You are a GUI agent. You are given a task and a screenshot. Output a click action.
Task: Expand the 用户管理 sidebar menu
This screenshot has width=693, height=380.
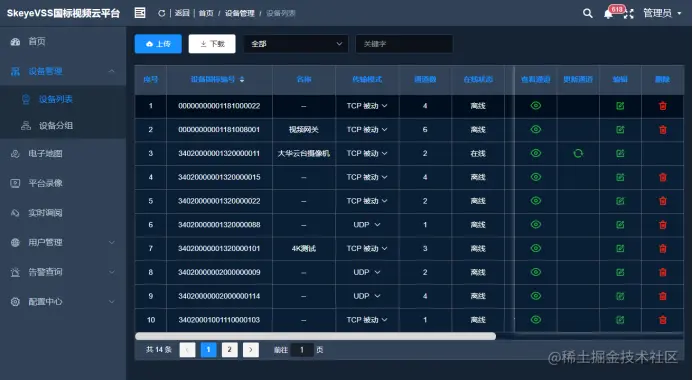pos(63,242)
